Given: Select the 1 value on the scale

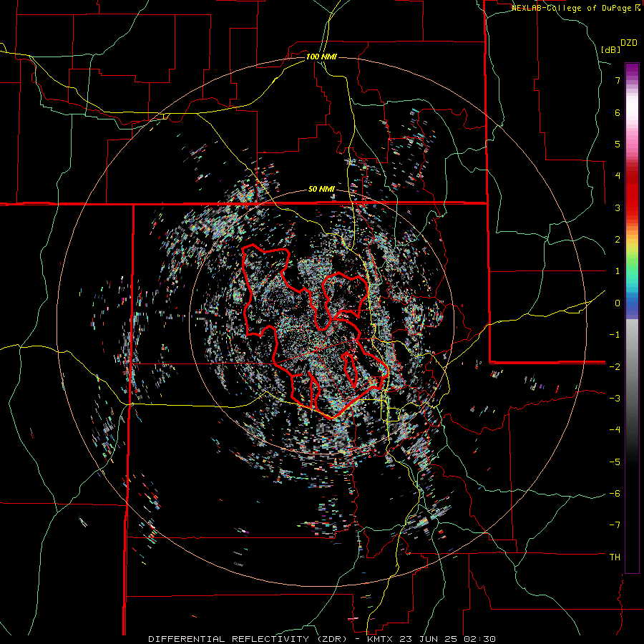Looking at the screenshot, I should 618,271.
